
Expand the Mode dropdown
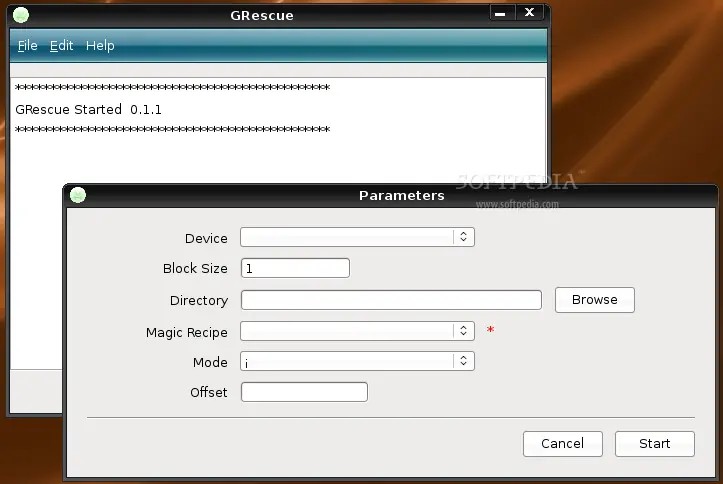coord(357,361)
